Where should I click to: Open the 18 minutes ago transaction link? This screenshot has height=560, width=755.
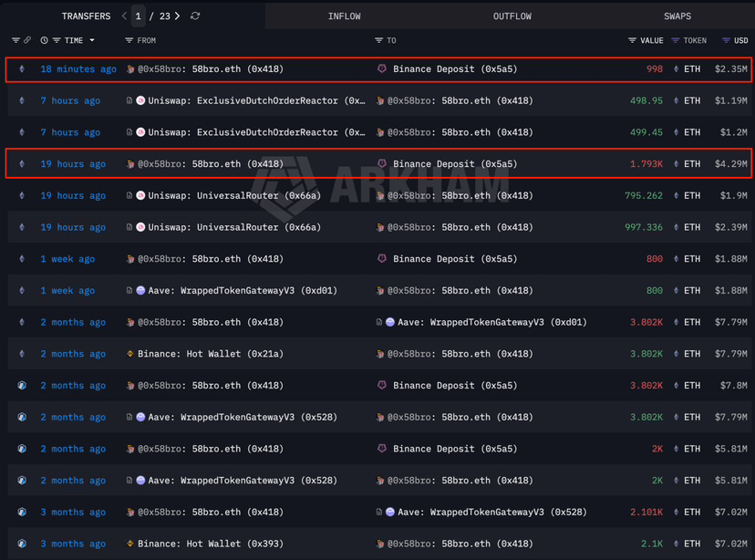78,68
